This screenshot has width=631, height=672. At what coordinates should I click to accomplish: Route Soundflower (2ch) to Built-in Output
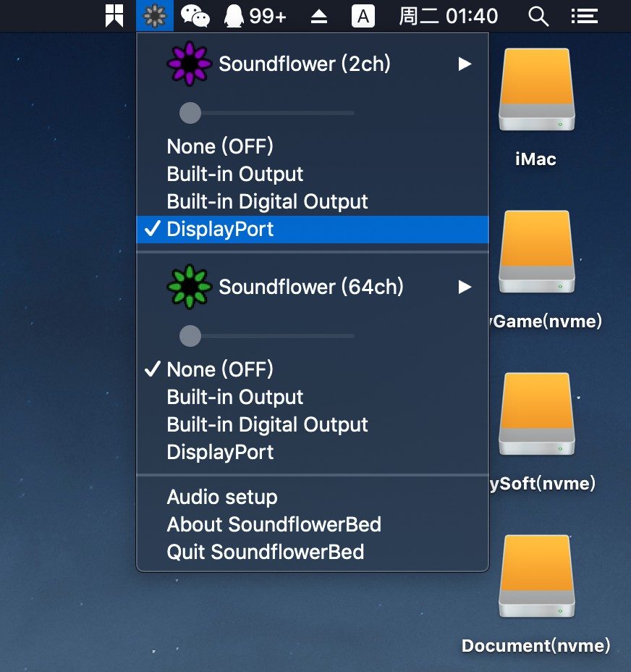[x=313, y=174]
